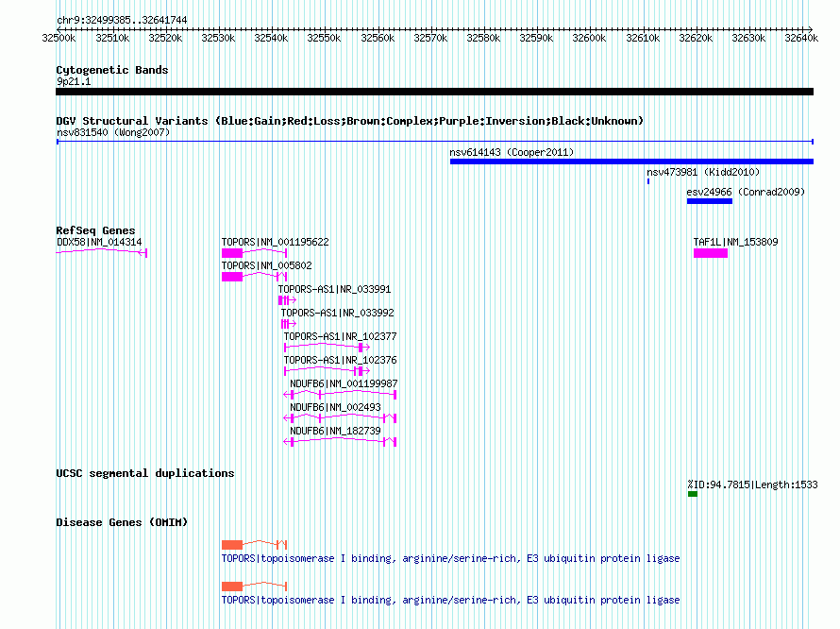Viewport: 840px width, 629px height.
Task: Select the NDUFB6|NM_001199987 transcript glyph
Action: tap(340, 395)
